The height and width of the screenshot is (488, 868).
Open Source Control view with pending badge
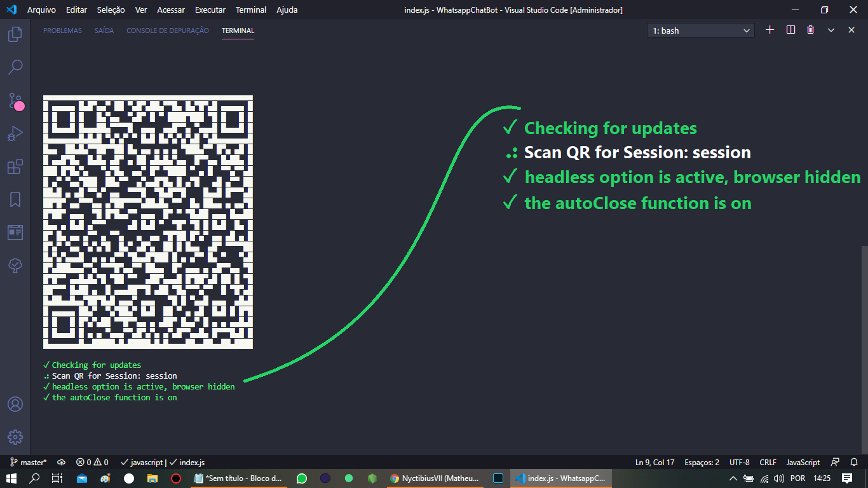coord(15,100)
